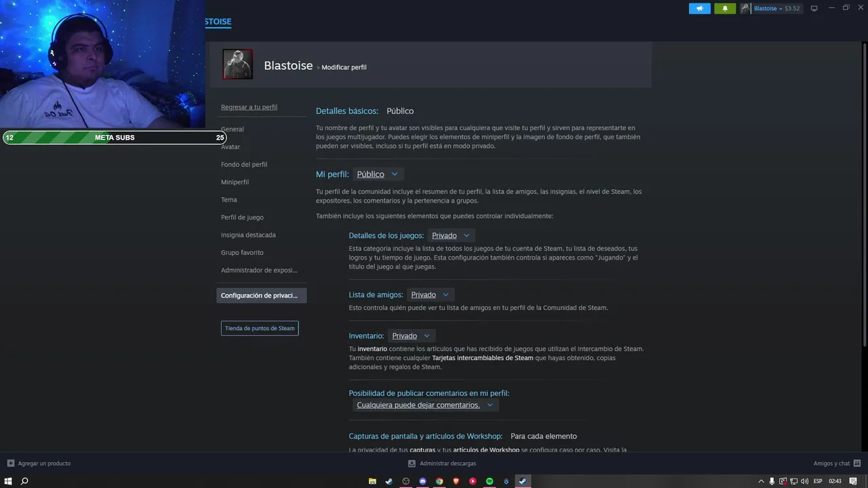Click the microphone tray icon
The height and width of the screenshot is (488, 868).
tap(772, 481)
